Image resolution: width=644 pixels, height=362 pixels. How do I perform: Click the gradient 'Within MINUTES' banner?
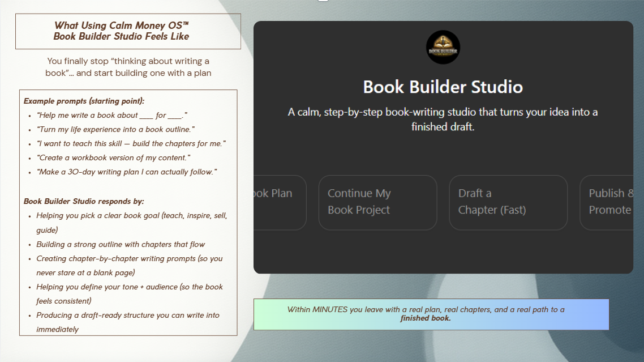point(431,314)
